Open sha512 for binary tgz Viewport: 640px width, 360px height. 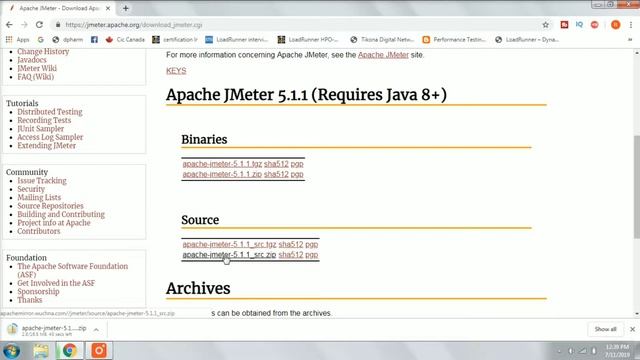276,164
